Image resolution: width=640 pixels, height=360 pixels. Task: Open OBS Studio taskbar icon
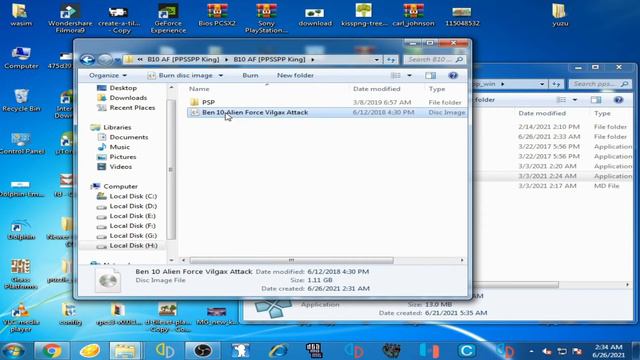tap(202, 351)
